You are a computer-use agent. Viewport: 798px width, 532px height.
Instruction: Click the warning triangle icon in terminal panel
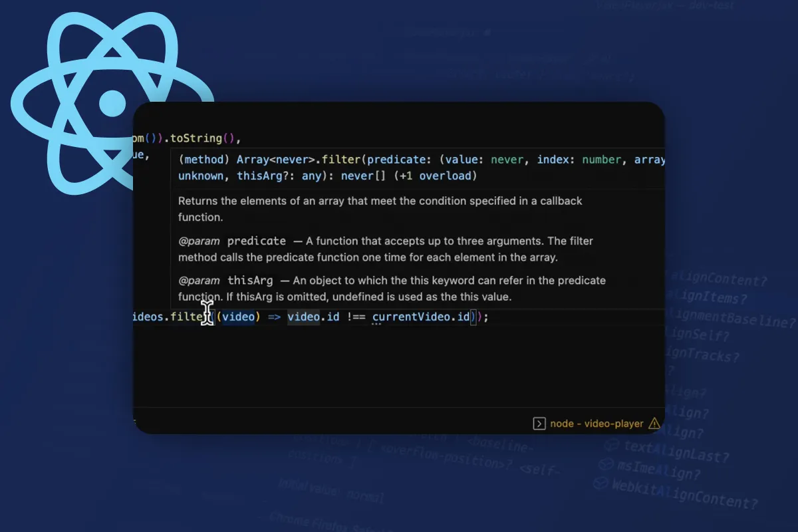point(654,423)
